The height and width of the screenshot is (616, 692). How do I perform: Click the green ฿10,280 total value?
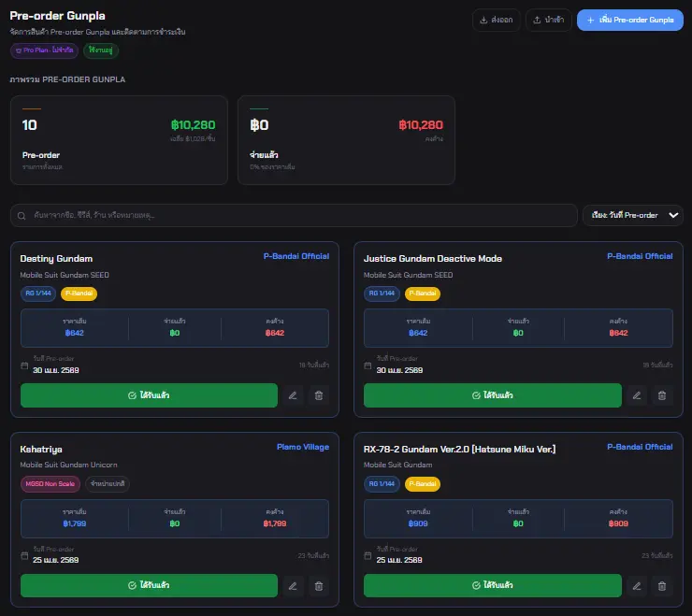click(x=194, y=125)
